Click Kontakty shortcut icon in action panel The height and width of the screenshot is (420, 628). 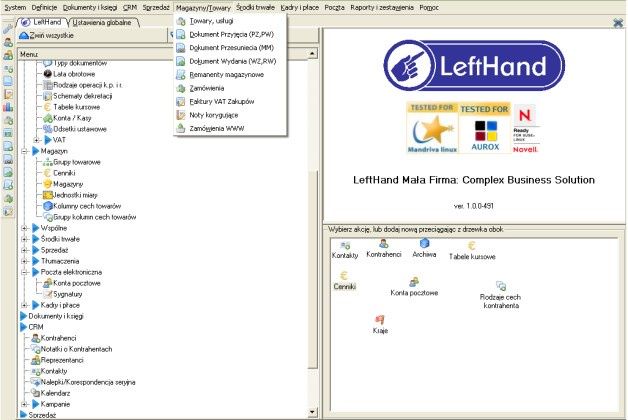(345, 250)
